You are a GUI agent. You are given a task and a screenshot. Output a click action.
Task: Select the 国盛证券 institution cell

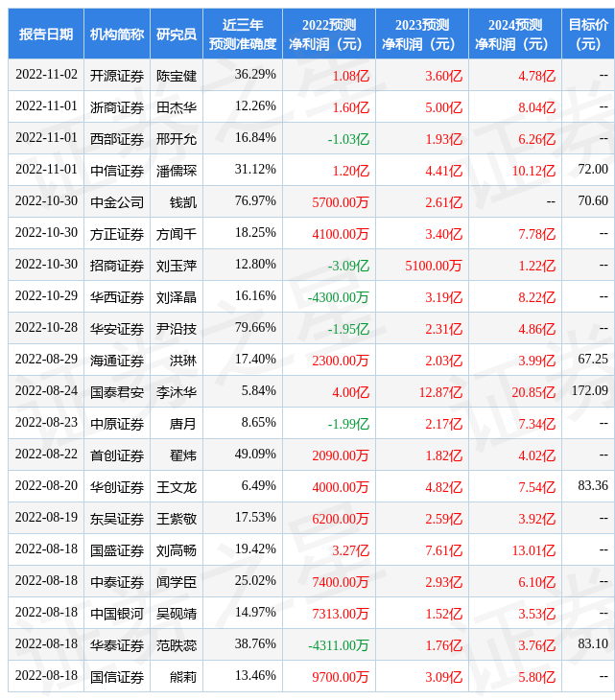click(117, 550)
